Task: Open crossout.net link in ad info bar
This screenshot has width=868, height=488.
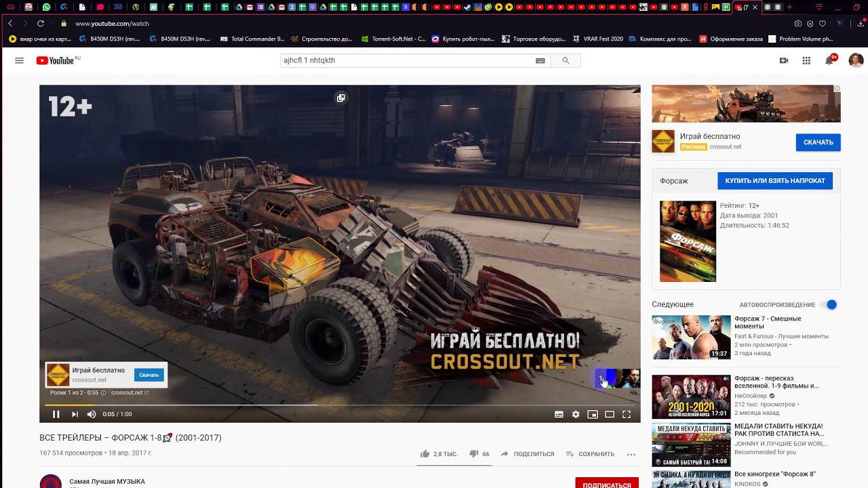Action: 130,392
